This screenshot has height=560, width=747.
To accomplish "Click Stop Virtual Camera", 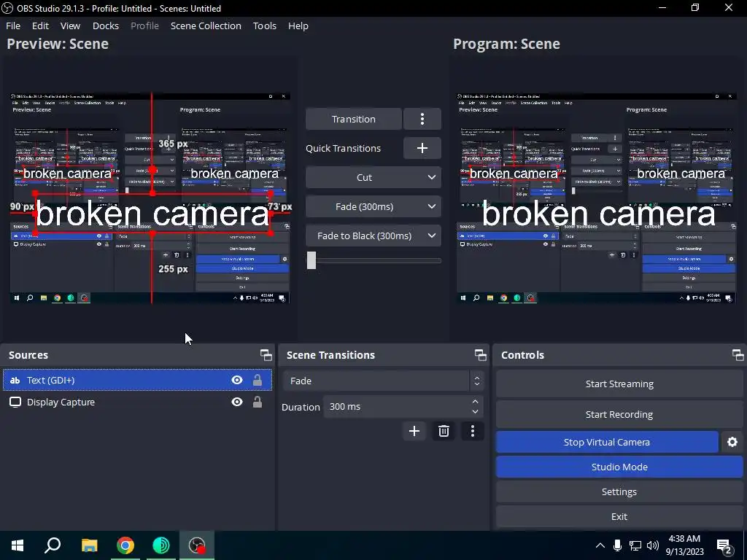I will click(607, 442).
